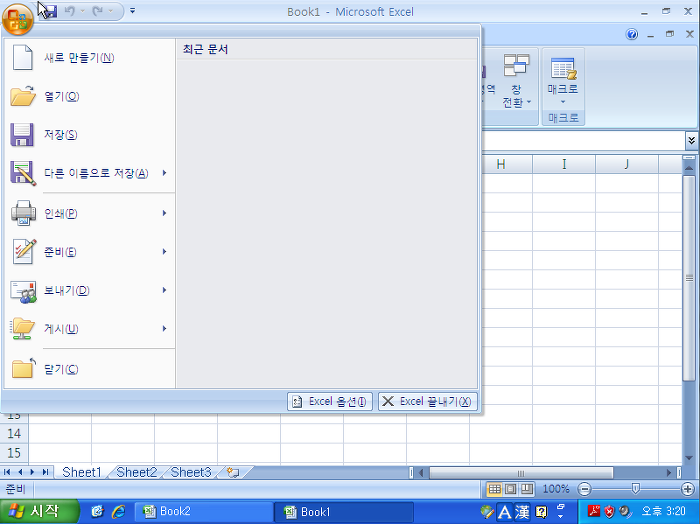
Task: Select column I header
Action: point(564,165)
